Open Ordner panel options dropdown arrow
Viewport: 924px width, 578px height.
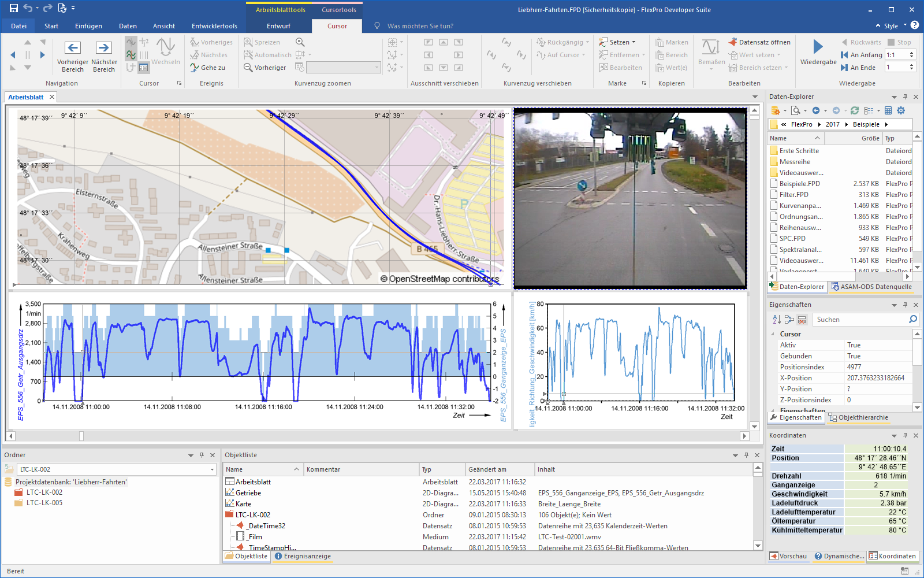(191, 455)
